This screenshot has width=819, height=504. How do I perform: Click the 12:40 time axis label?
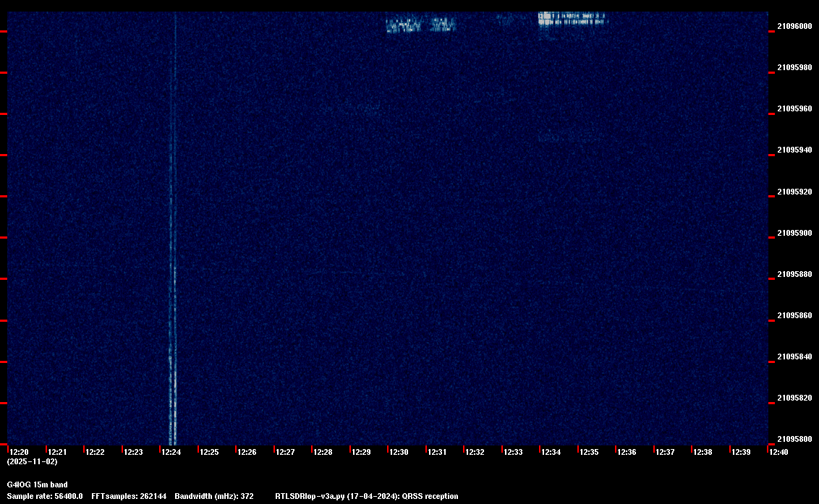[x=778, y=452]
